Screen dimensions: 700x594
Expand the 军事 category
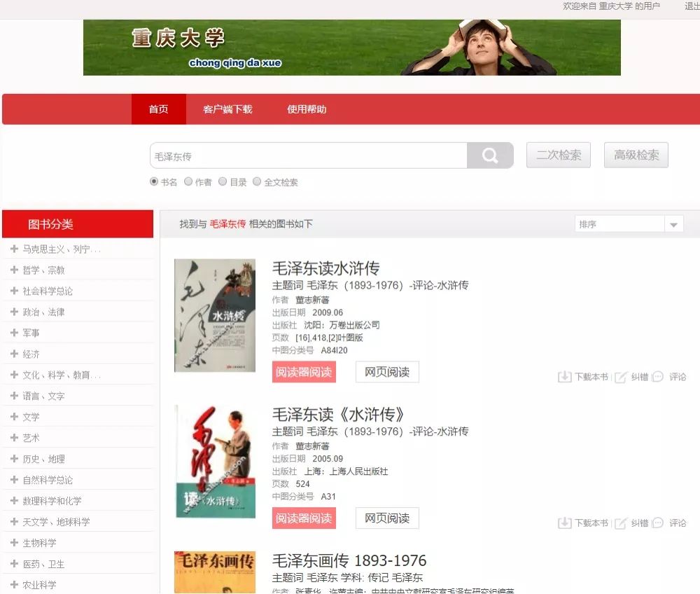(x=14, y=333)
